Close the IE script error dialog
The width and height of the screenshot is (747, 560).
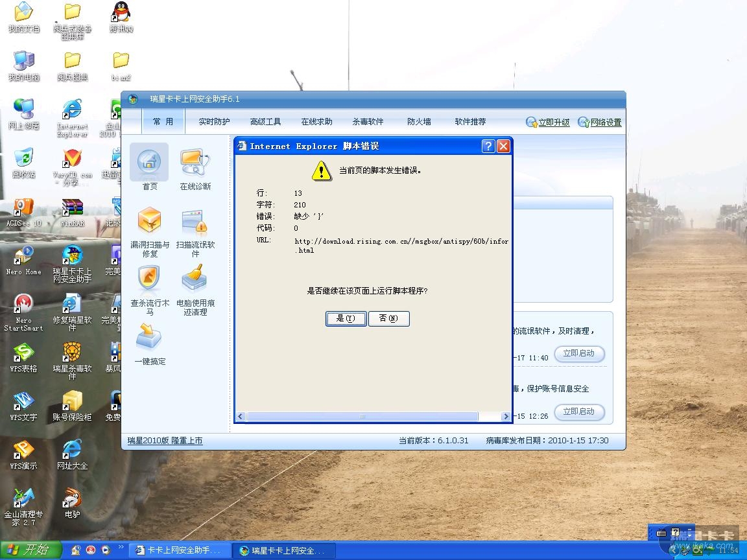pyautogui.click(x=504, y=146)
